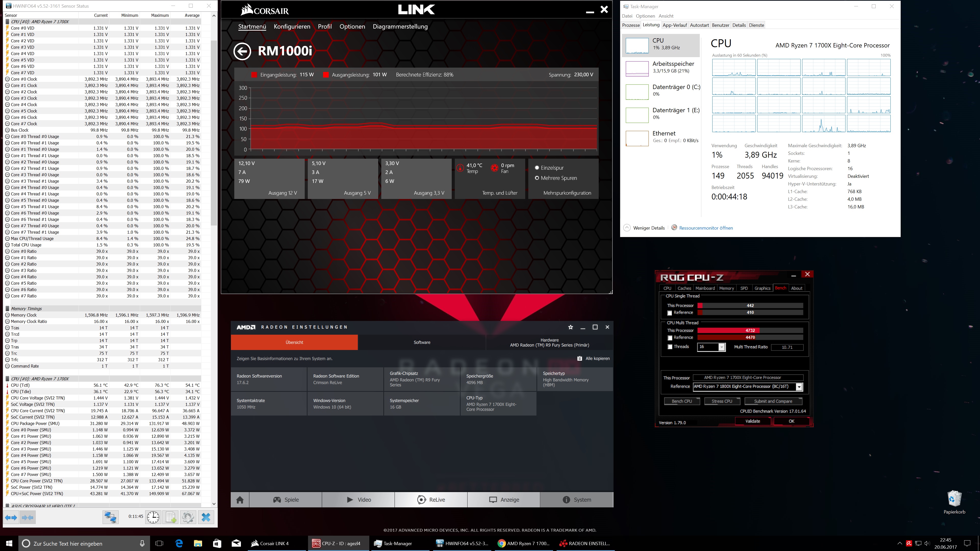Click the Radeon Settings favorites star icon

tap(570, 327)
